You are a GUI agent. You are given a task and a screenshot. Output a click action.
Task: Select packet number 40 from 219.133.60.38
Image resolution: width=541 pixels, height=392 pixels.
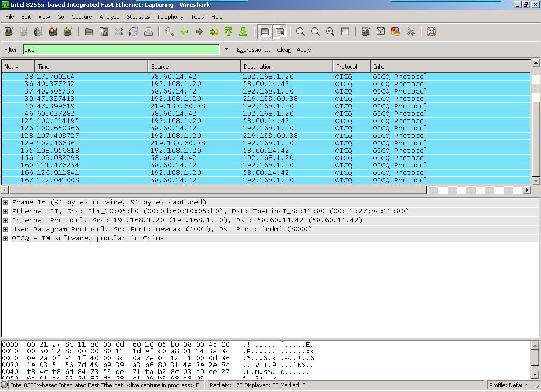pyautogui.click(x=158, y=106)
